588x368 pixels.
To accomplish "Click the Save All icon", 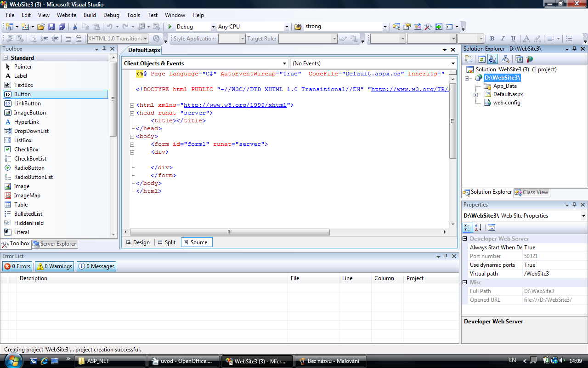I will [62, 27].
